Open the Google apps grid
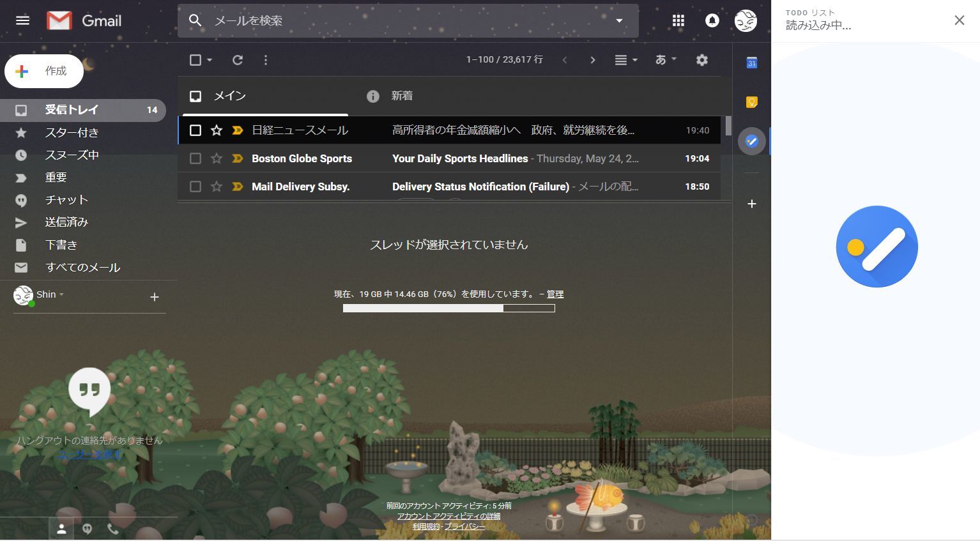Screen dimensions: 980x541 (x=678, y=20)
